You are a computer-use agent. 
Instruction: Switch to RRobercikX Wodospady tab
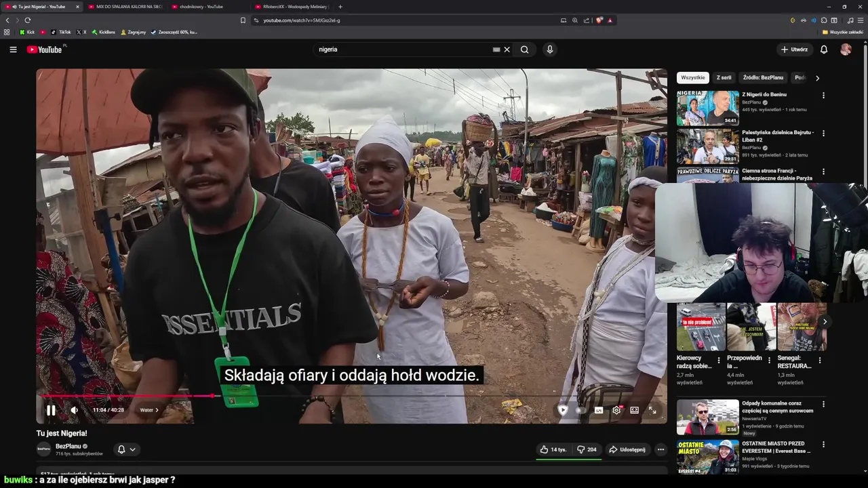point(292,7)
